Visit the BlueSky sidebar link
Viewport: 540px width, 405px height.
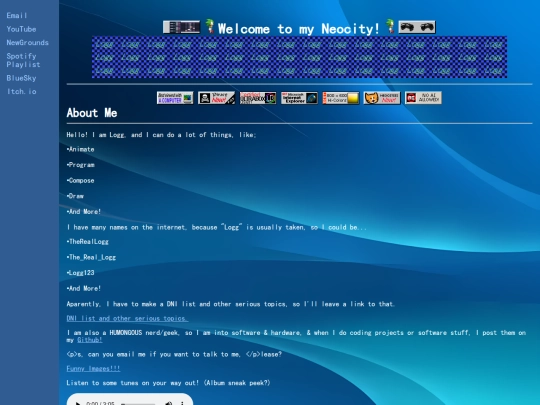click(21, 78)
